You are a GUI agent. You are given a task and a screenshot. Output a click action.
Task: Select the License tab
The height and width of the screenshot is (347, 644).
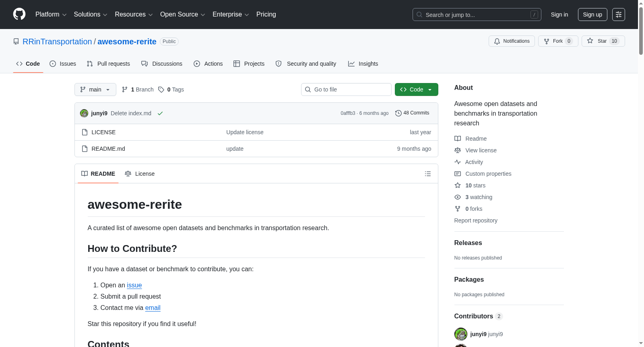140,174
